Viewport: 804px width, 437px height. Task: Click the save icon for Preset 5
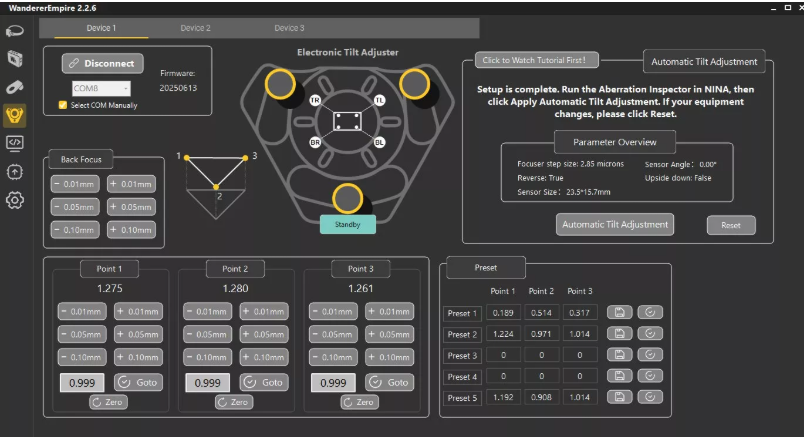(619, 397)
